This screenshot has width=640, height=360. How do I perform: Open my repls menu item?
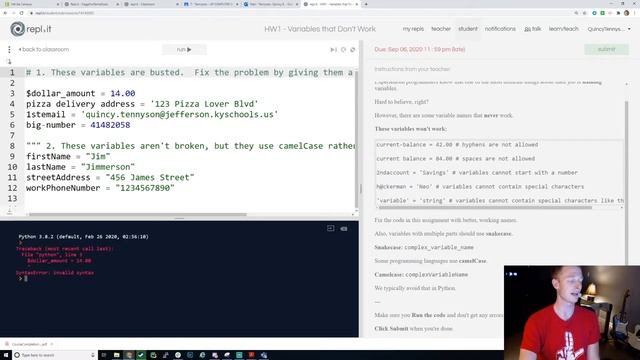[x=413, y=29]
